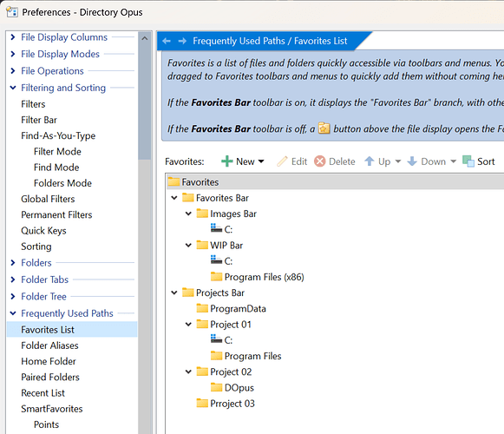Screen dimensions: 504x434
Task: Click the pencil Edit icon
Action: pyautogui.click(x=282, y=161)
